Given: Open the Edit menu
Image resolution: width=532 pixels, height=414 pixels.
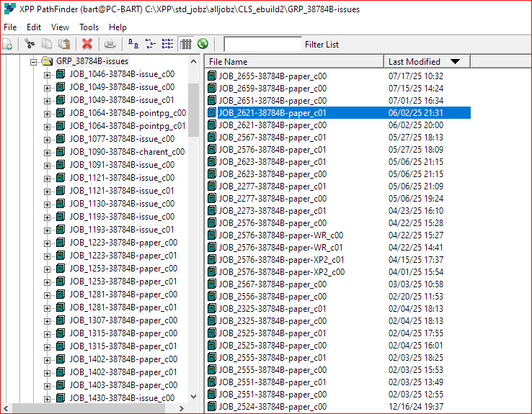Looking at the screenshot, I should click(34, 27).
